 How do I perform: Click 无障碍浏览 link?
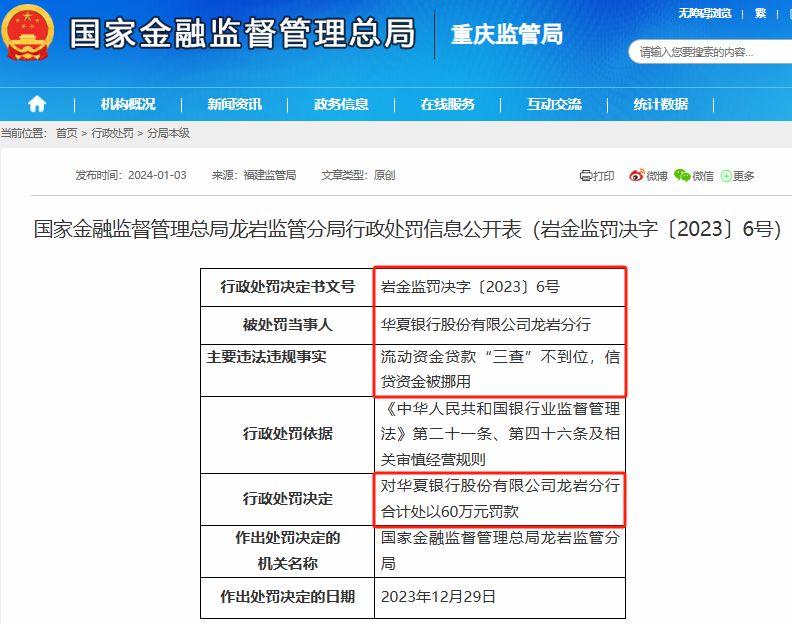tap(705, 13)
